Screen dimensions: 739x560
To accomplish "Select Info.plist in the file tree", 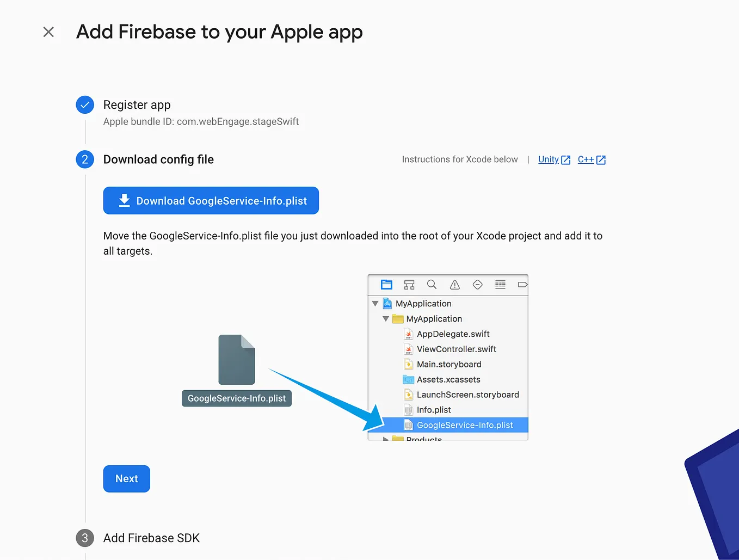I will (448, 410).
